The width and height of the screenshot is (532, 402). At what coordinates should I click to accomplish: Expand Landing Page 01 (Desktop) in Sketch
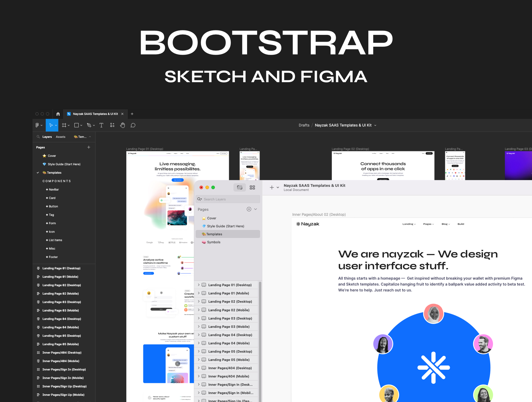tap(199, 285)
